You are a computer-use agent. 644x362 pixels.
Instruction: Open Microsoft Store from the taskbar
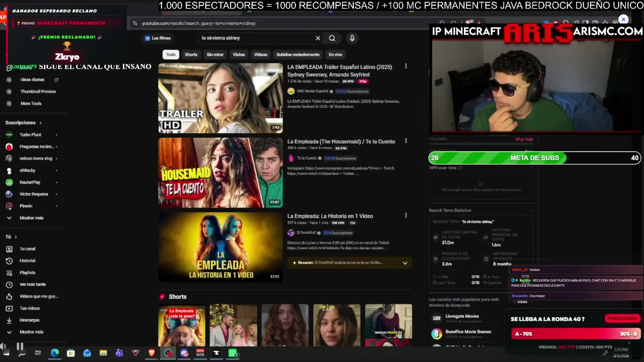pos(70,353)
